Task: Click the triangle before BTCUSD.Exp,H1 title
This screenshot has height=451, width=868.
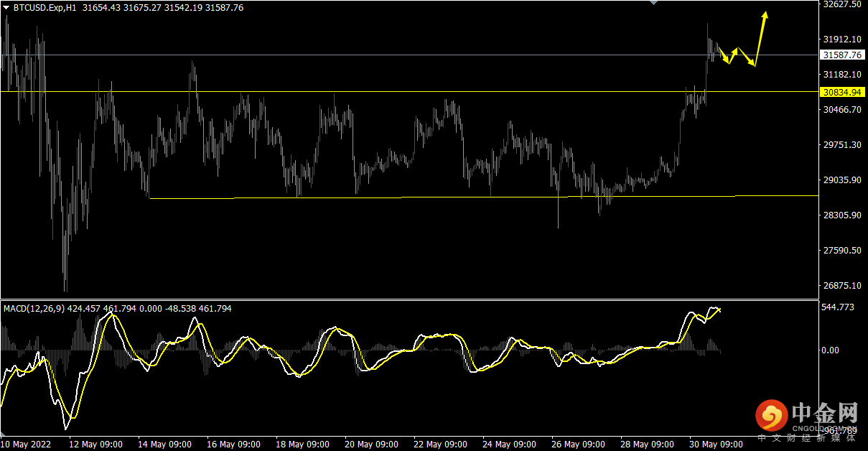Action: (6, 7)
